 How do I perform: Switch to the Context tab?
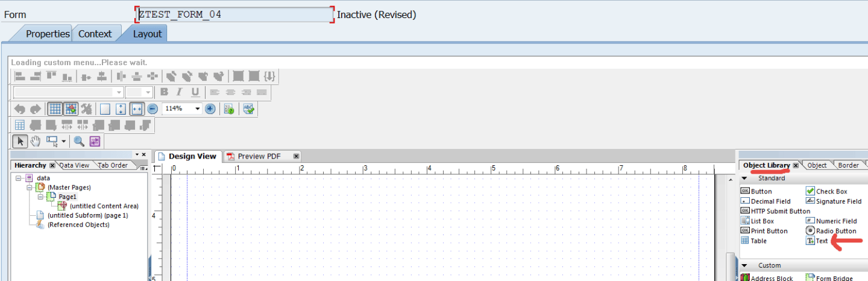pos(95,34)
